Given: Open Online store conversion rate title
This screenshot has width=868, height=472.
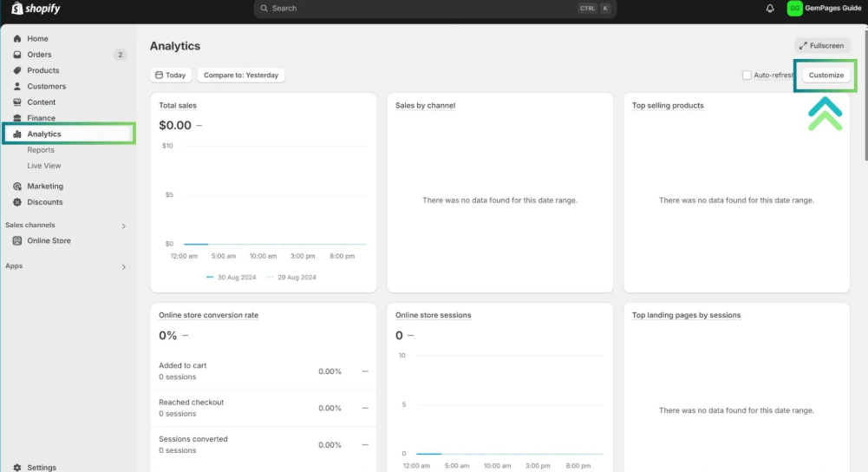Looking at the screenshot, I should click(x=209, y=315).
